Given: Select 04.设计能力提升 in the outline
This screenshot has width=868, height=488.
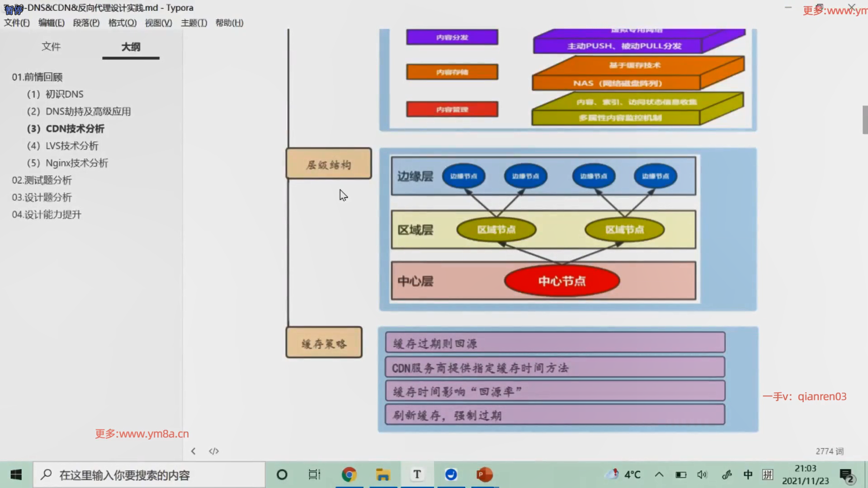Looking at the screenshot, I should click(47, 215).
